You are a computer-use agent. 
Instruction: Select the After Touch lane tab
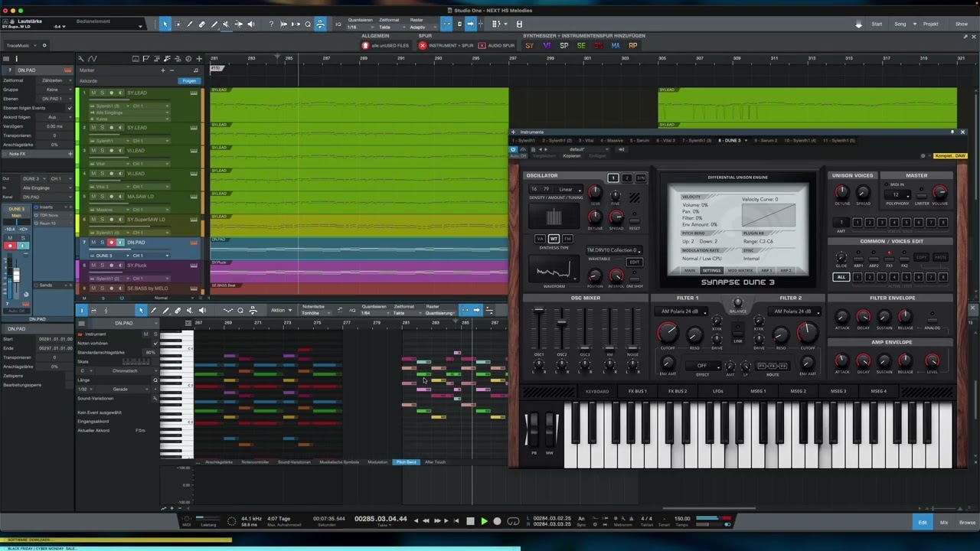(435, 462)
